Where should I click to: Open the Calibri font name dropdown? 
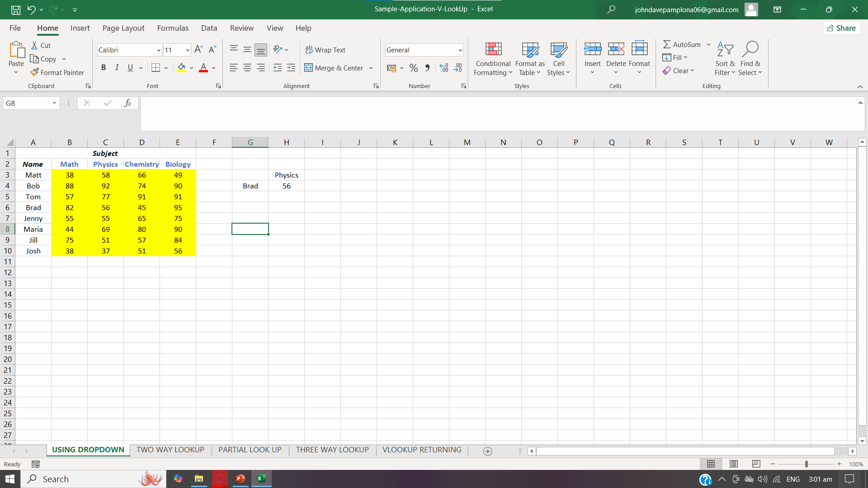point(159,50)
